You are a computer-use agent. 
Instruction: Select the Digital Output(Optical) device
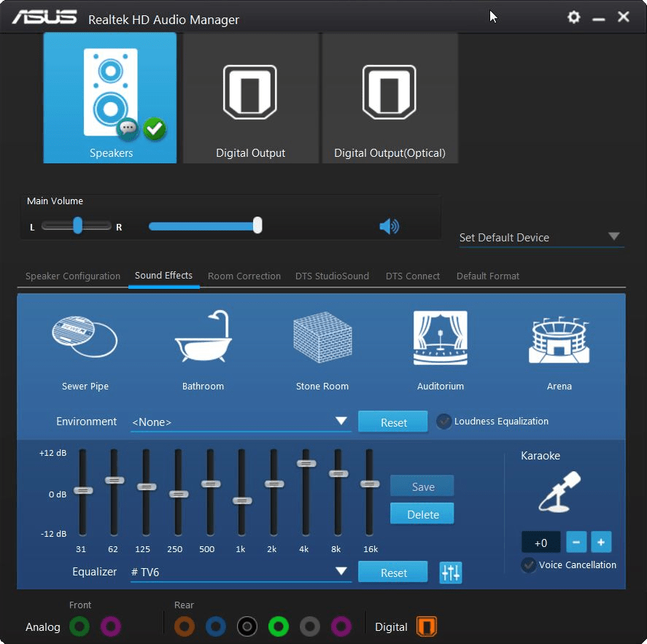click(390, 98)
